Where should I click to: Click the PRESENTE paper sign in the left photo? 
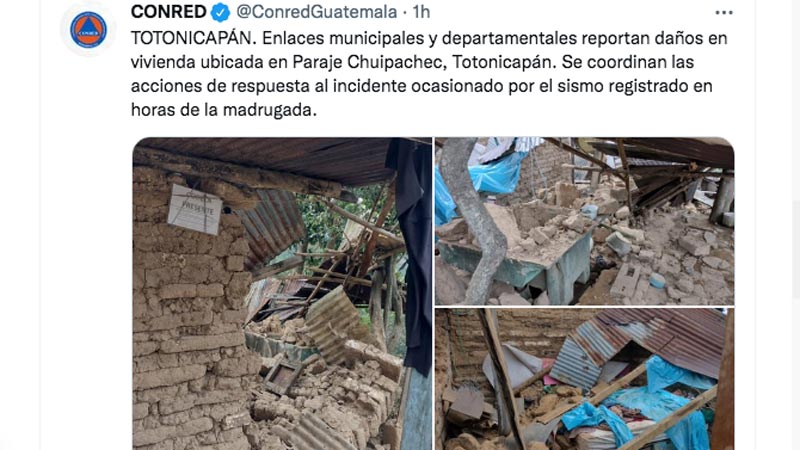click(194, 209)
